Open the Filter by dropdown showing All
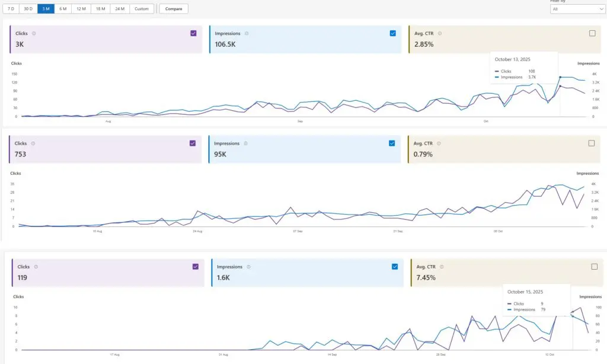 578,9
